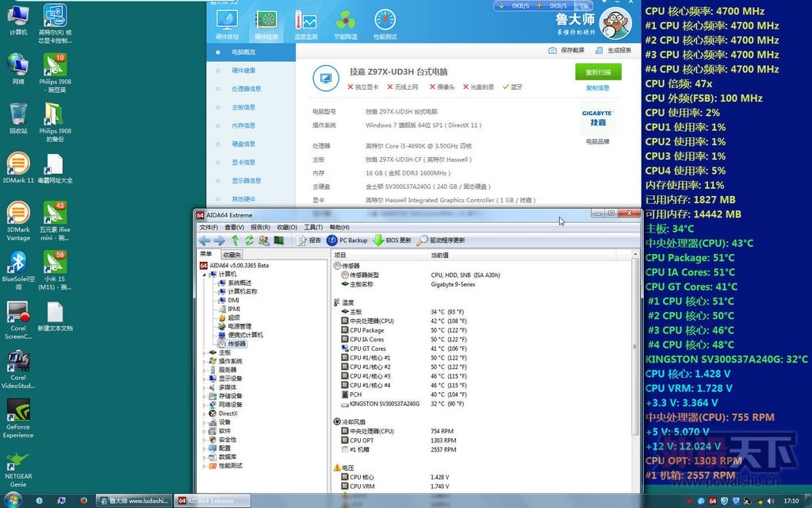Image resolution: width=812 pixels, height=508 pixels.
Task: Click 保存截屏 in Ludashi
Action: 566,50
